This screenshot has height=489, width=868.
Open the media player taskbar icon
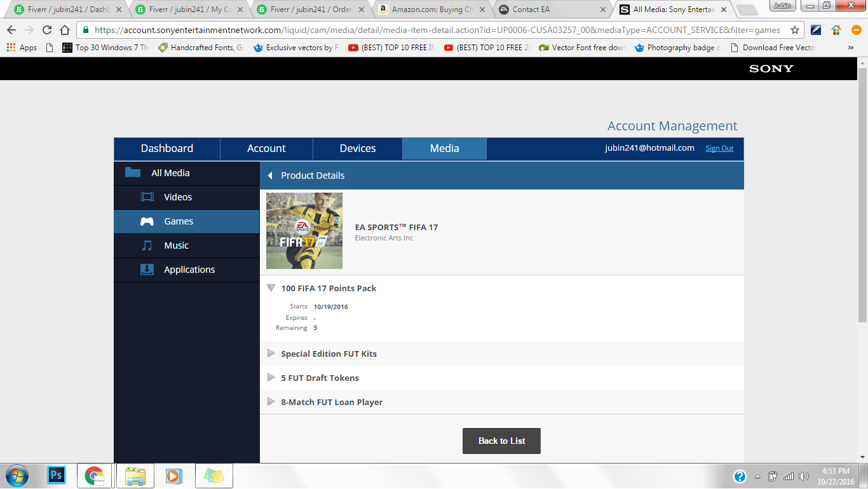coord(172,476)
